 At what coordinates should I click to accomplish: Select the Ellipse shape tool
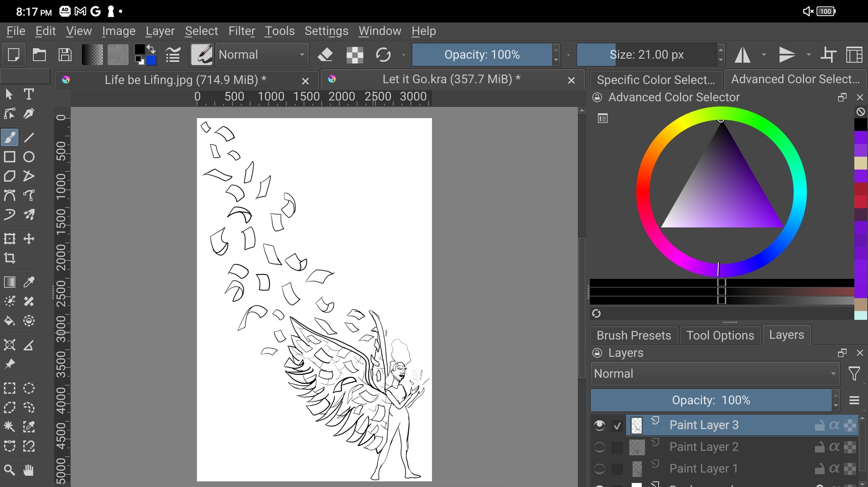pyautogui.click(x=29, y=157)
